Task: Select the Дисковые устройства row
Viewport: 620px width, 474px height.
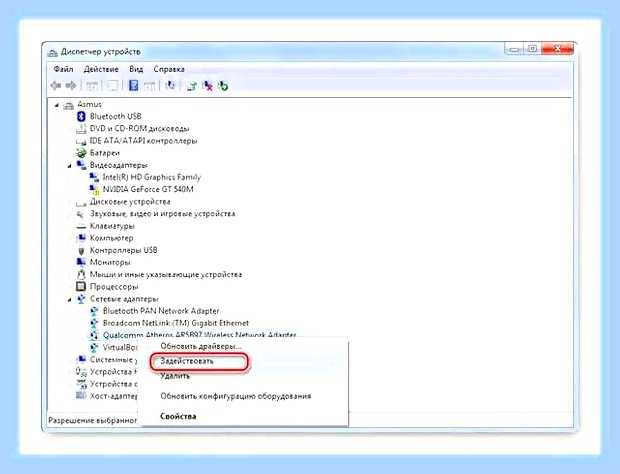Action: click(130, 202)
